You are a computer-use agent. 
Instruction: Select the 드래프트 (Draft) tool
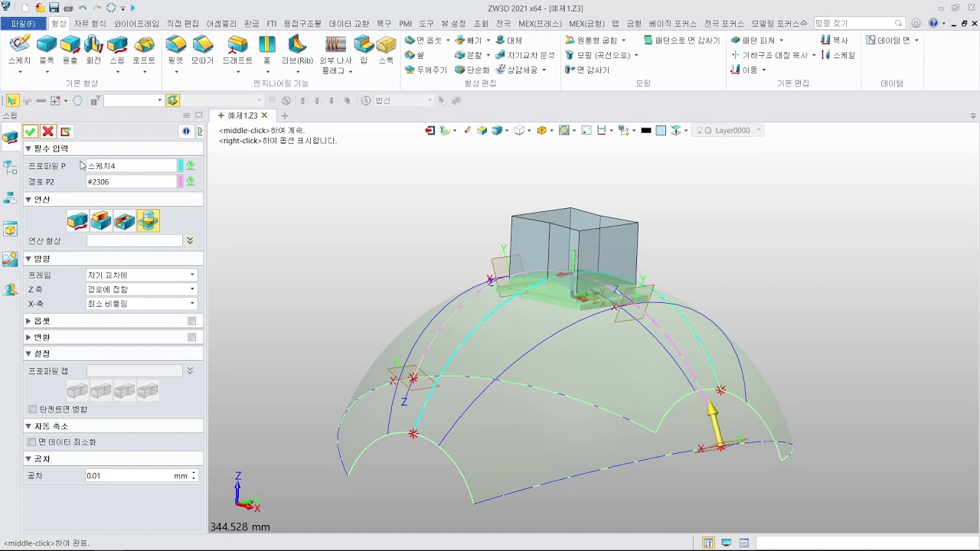point(238,44)
